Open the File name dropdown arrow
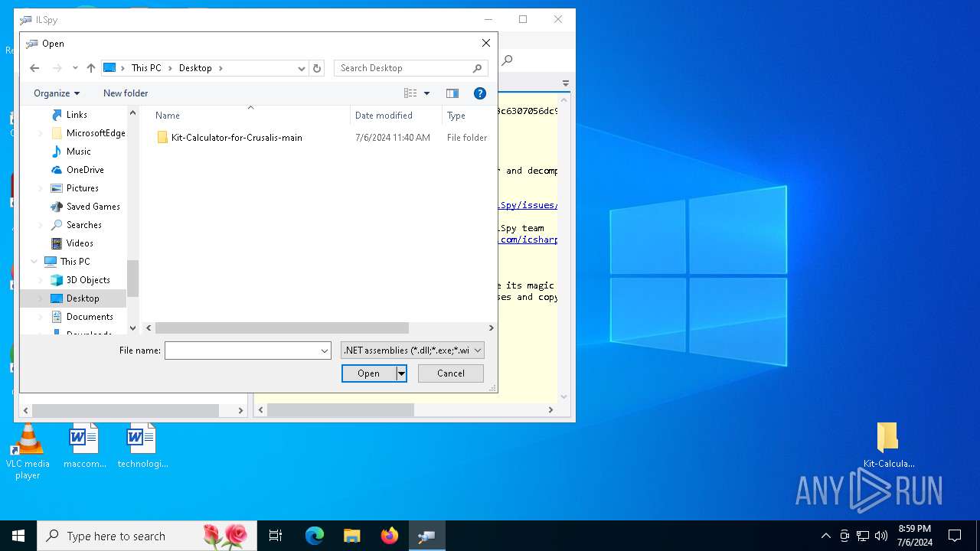This screenshot has width=980, height=551. coord(325,350)
